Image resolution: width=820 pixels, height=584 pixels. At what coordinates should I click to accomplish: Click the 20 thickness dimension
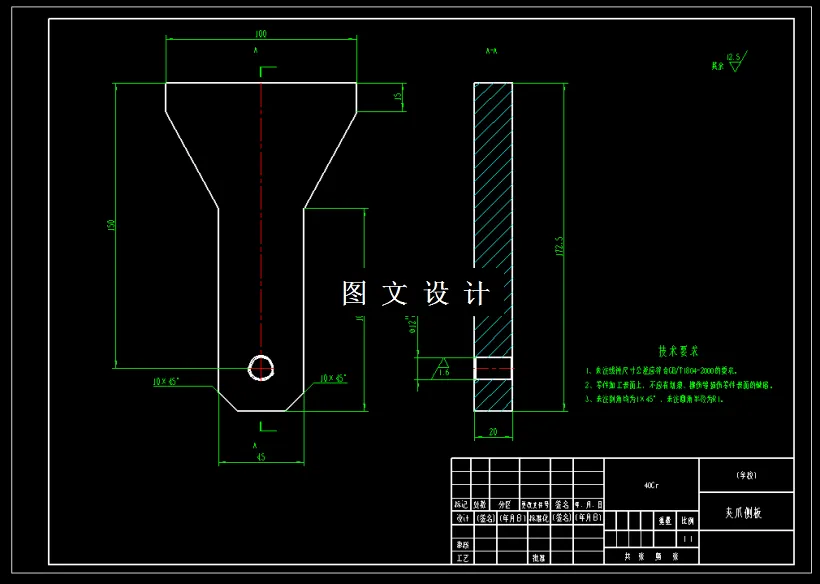point(493,432)
